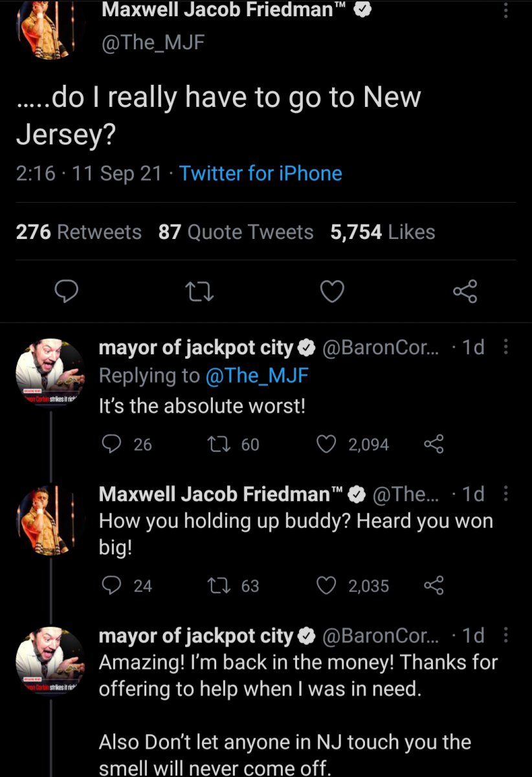
Task: Like the main New Jersey tweet
Action: [x=333, y=293]
